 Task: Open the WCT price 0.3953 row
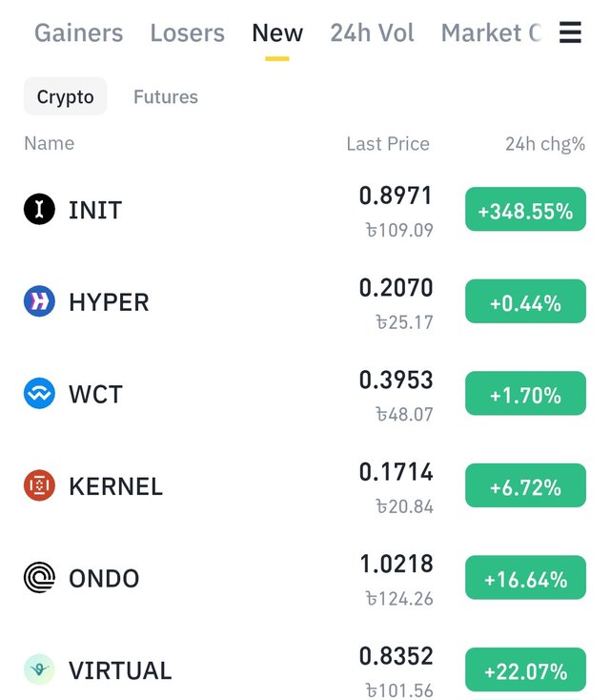coord(305,394)
